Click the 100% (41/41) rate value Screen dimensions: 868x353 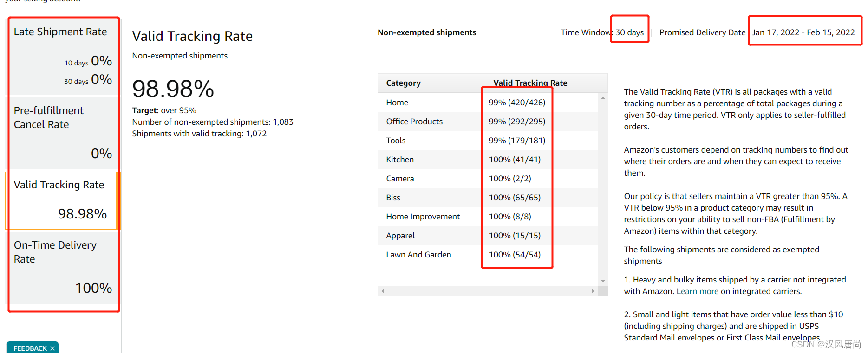click(x=515, y=159)
